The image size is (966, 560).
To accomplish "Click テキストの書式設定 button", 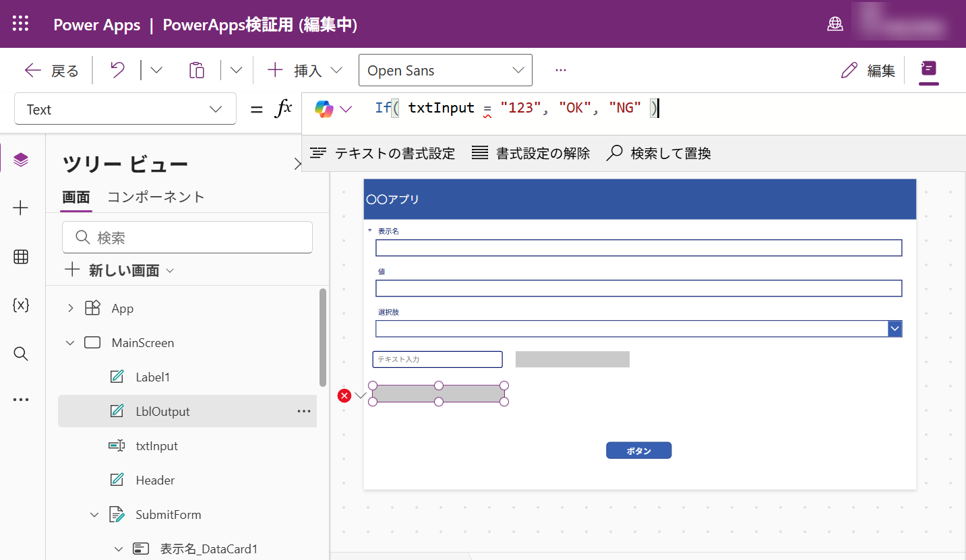I will coord(383,154).
